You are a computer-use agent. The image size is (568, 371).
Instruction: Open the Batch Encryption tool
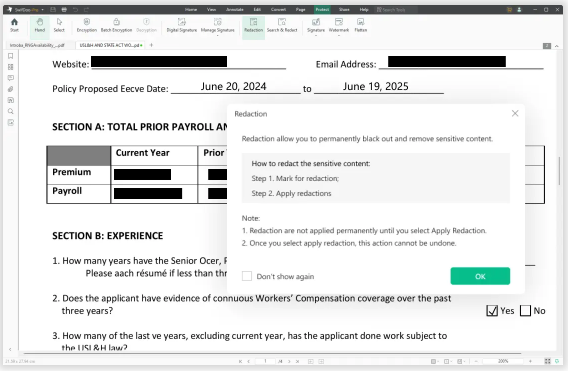click(116, 25)
